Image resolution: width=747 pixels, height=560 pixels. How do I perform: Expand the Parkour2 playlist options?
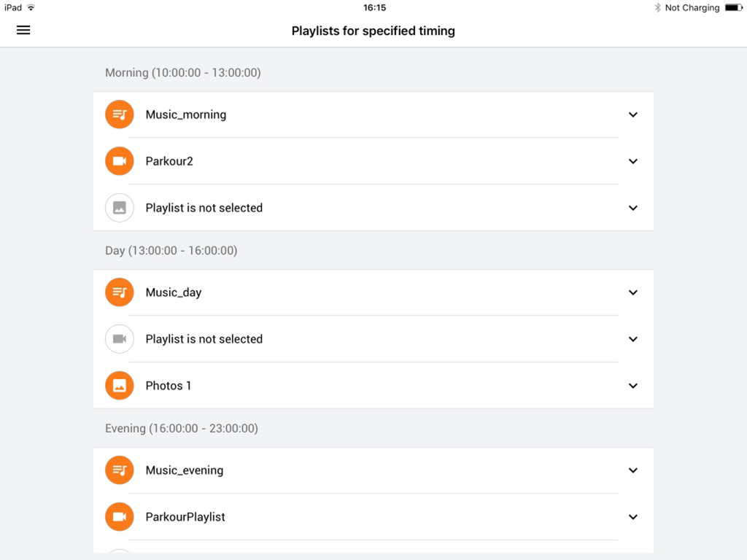pos(633,161)
